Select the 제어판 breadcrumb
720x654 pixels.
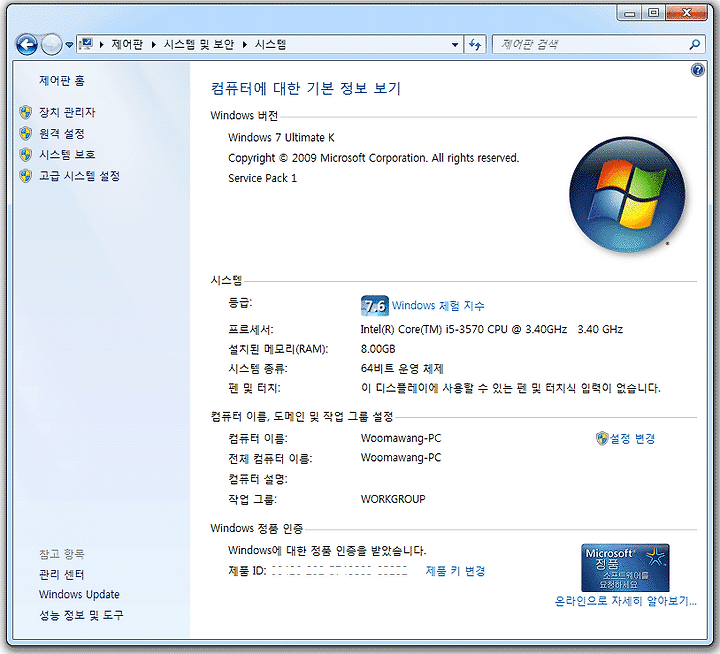click(127, 44)
